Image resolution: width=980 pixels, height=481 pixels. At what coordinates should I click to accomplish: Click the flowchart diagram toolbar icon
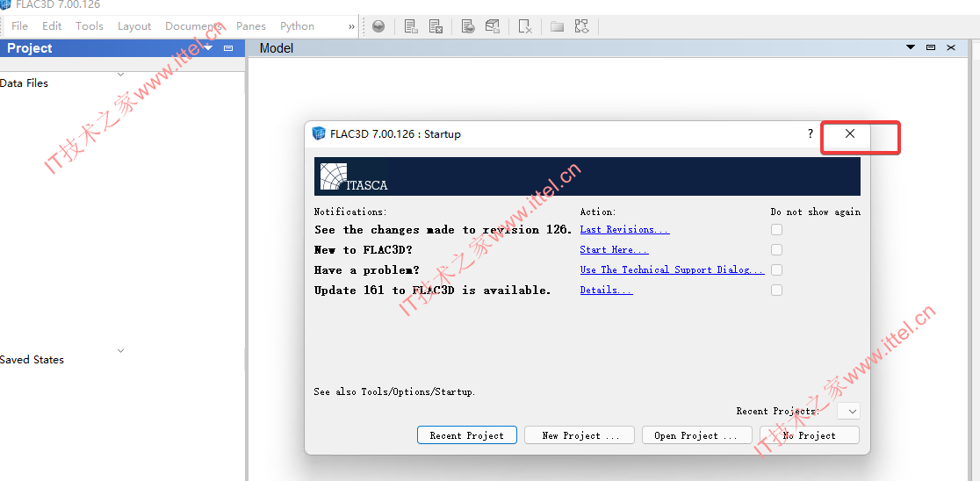[582, 26]
